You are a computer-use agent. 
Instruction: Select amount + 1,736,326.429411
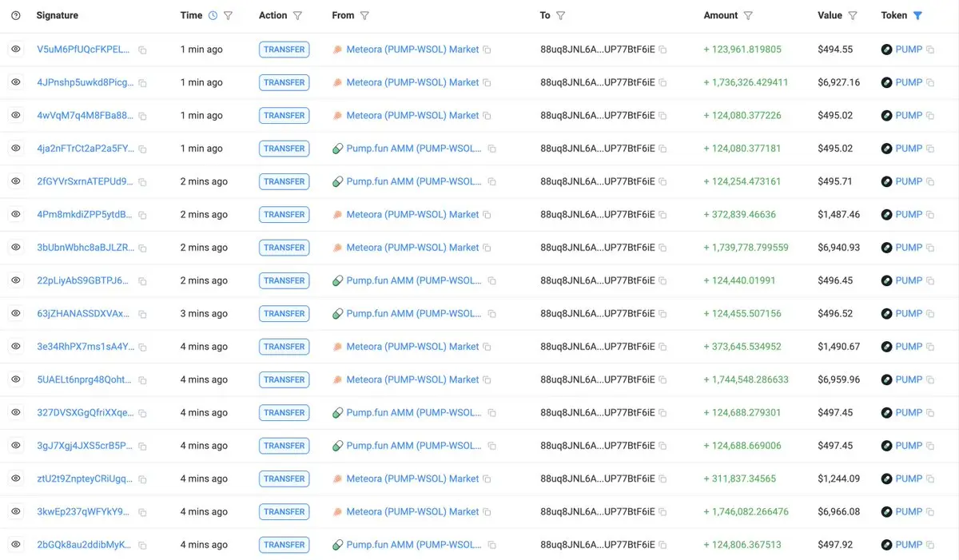746,82
